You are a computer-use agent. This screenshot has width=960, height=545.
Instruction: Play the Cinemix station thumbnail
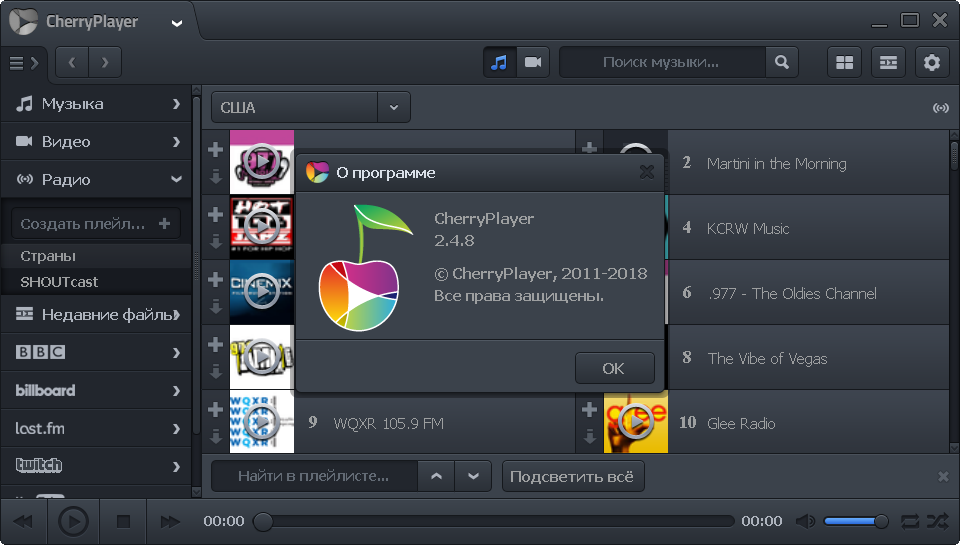261,292
